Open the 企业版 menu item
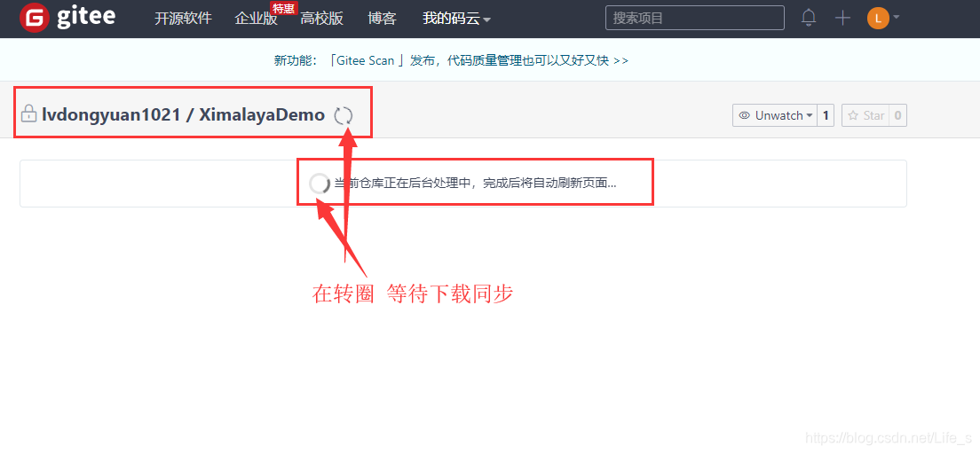The height and width of the screenshot is (454, 980). point(256,18)
